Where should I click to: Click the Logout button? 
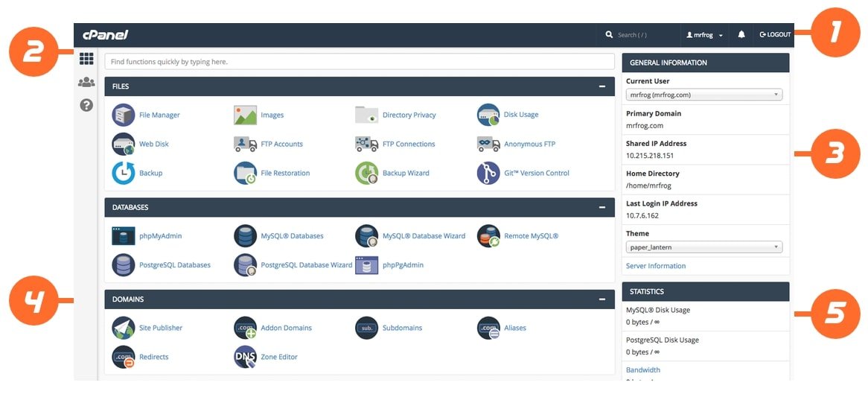click(775, 35)
